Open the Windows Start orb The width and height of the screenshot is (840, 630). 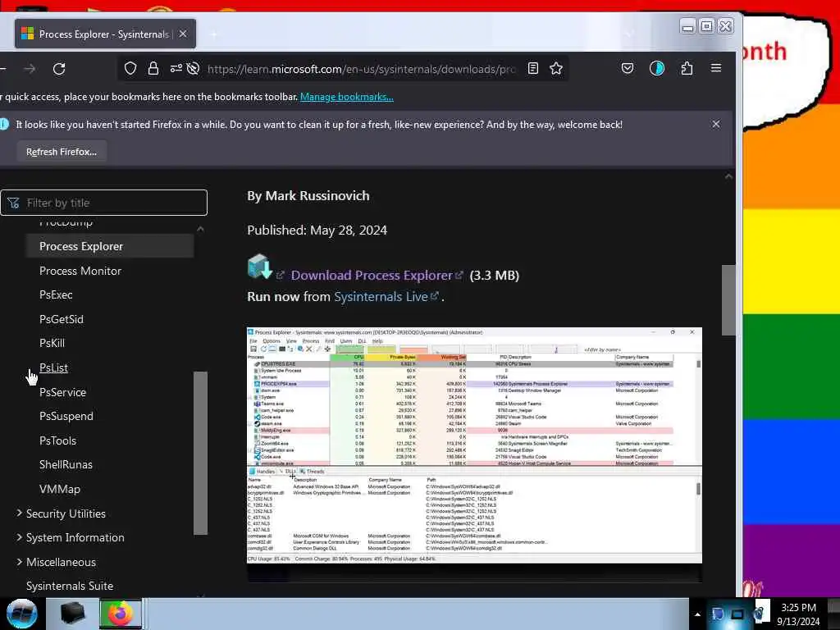point(22,614)
